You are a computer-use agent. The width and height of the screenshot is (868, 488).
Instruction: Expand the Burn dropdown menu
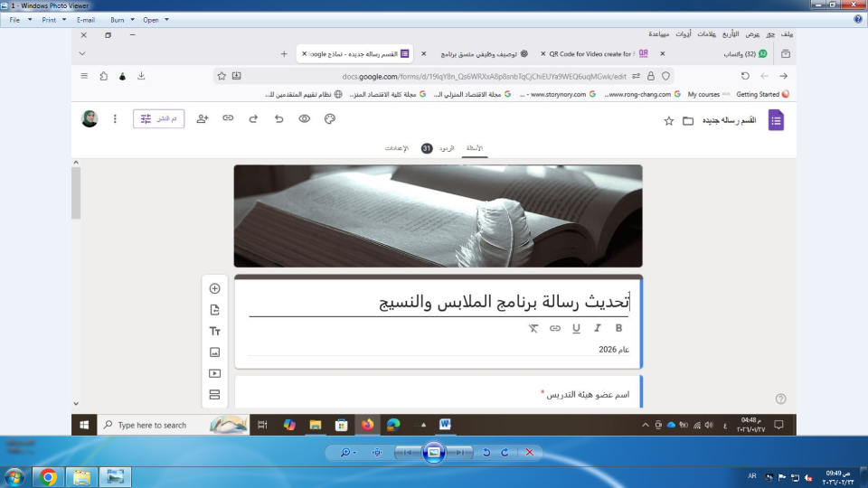tap(122, 19)
